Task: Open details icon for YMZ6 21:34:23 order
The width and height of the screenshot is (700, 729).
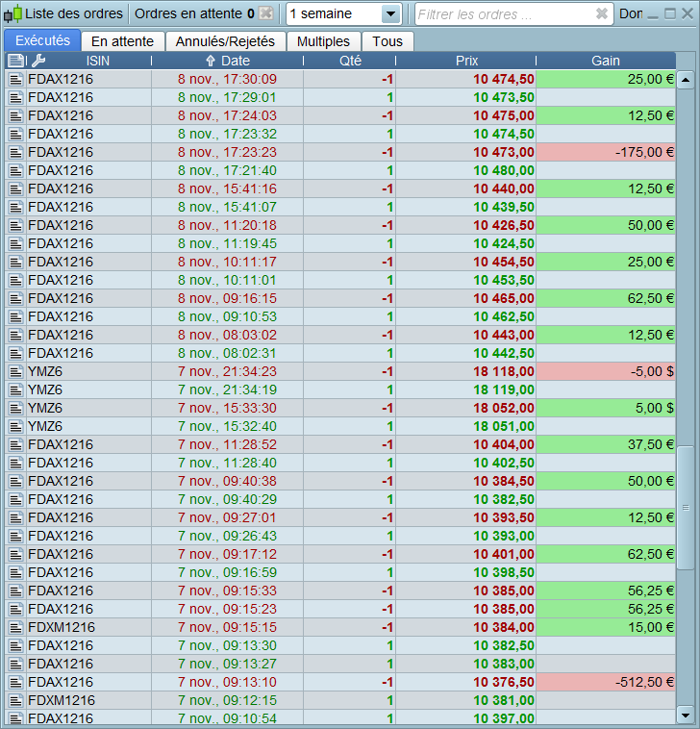Action: coord(15,371)
